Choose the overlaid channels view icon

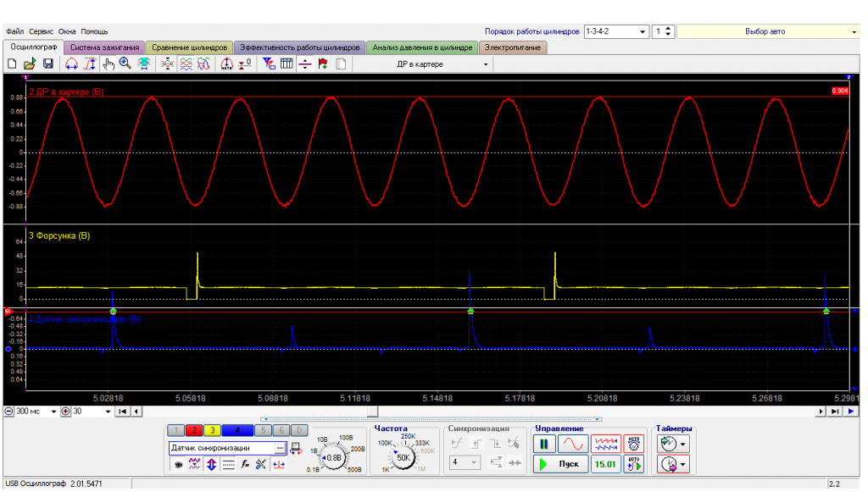[203, 64]
